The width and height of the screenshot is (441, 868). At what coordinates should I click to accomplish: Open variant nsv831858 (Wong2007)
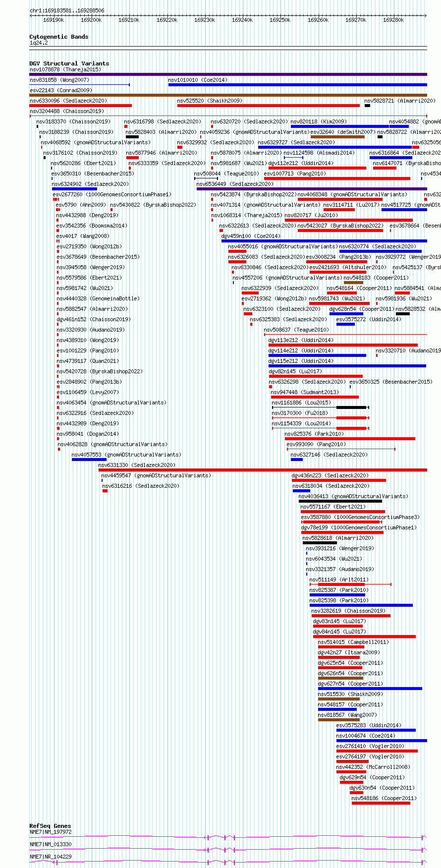[x=59, y=80]
